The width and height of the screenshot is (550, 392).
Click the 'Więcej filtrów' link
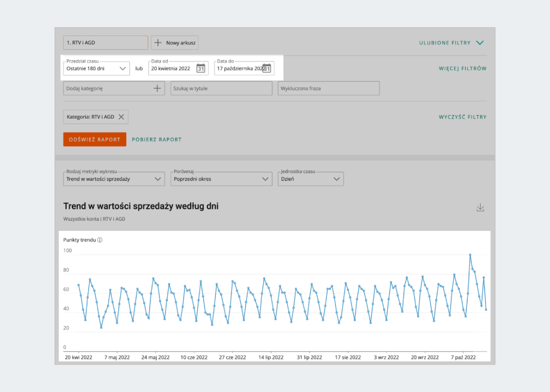tap(462, 69)
